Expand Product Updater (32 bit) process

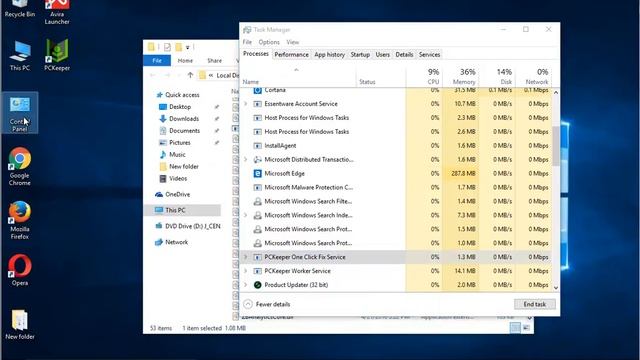tap(246, 285)
